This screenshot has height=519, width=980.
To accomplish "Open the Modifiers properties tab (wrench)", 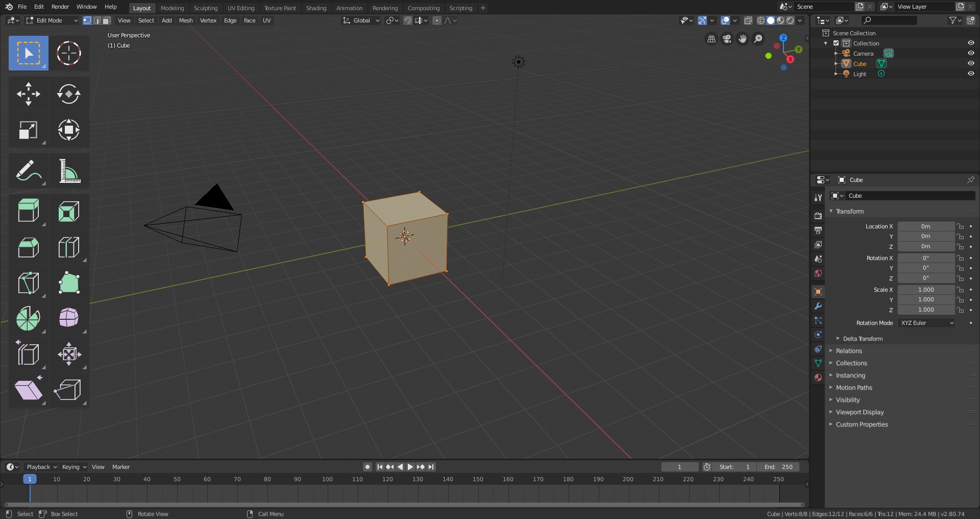I will click(x=818, y=306).
